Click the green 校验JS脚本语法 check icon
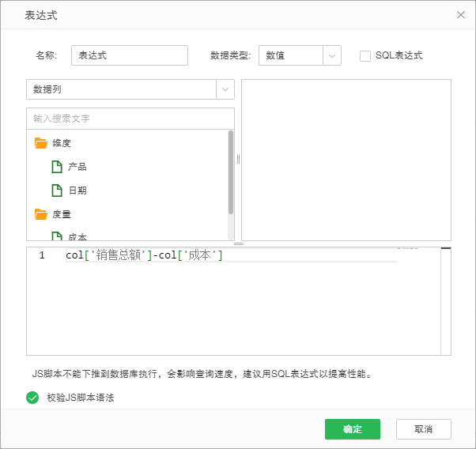Image resolution: width=476 pixels, height=449 pixels. pyautogui.click(x=32, y=398)
